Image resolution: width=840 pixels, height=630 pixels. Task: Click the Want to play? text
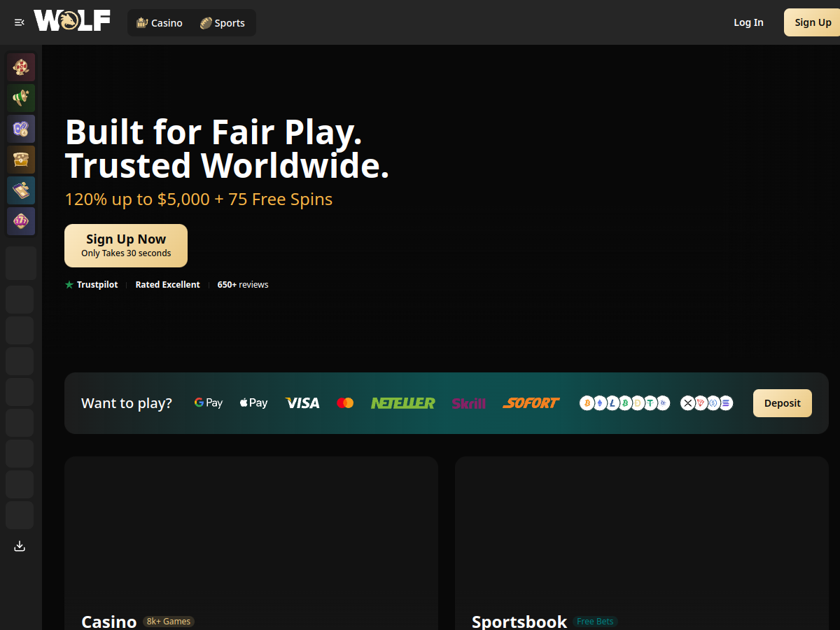click(x=127, y=403)
